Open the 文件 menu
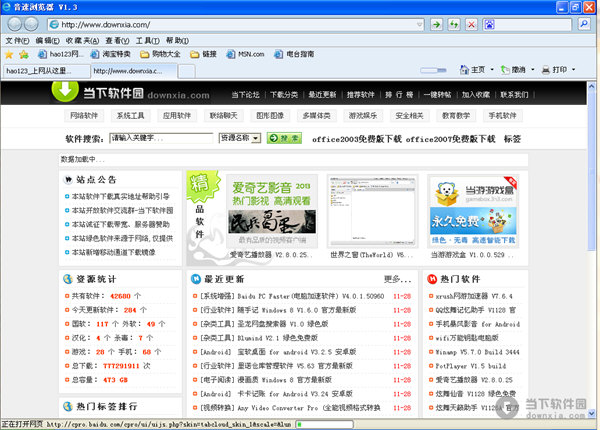 tap(17, 41)
